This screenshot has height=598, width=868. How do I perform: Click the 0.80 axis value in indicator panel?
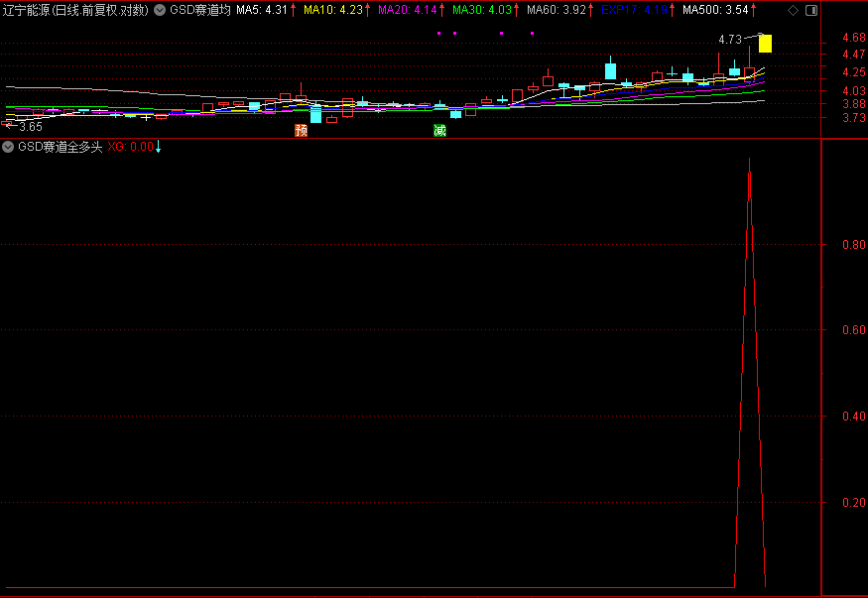(850, 244)
